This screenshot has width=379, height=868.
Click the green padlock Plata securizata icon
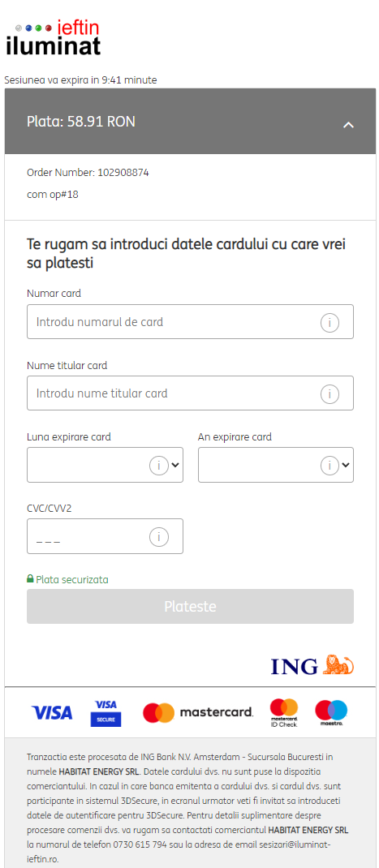pos(31,579)
